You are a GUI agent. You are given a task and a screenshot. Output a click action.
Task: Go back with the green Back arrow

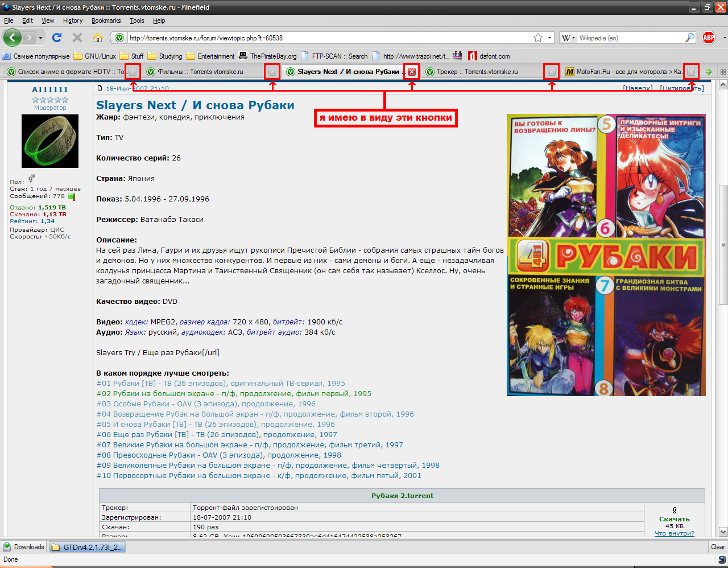click(x=13, y=38)
